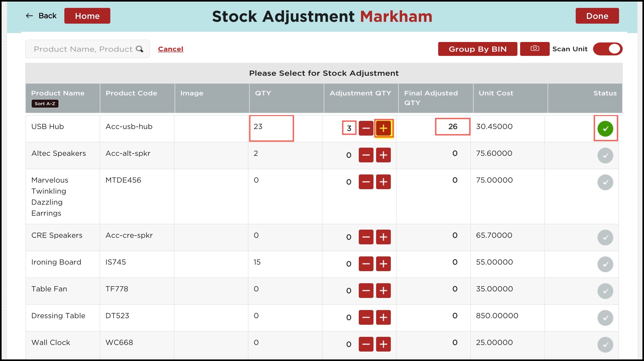Increase USB Hub adjustment with plus
Screen dimensions: 644x361
point(383,128)
